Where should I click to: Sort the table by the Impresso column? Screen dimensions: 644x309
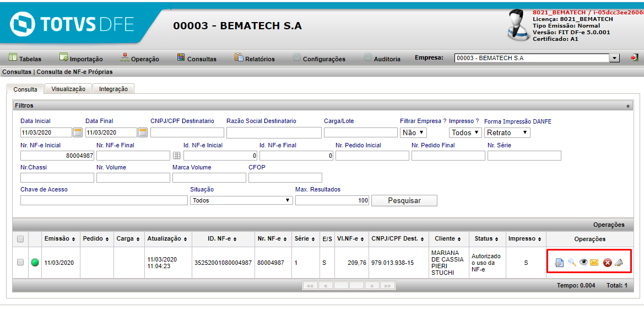click(x=526, y=238)
